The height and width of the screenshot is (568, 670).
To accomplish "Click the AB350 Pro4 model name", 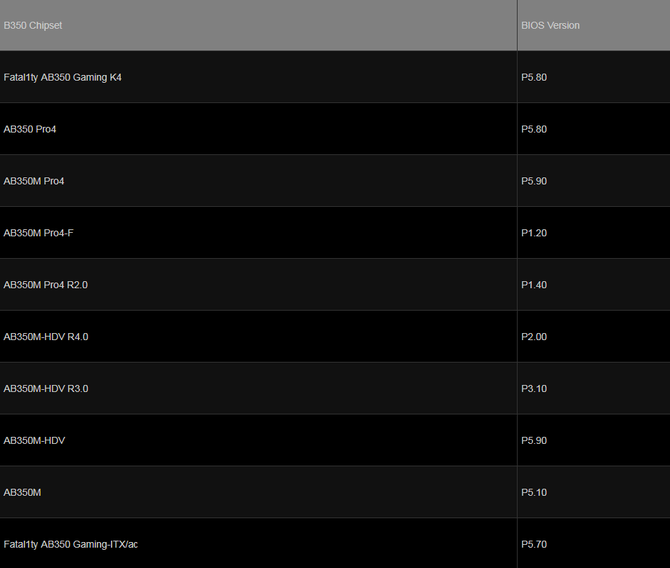I will click(30, 129).
